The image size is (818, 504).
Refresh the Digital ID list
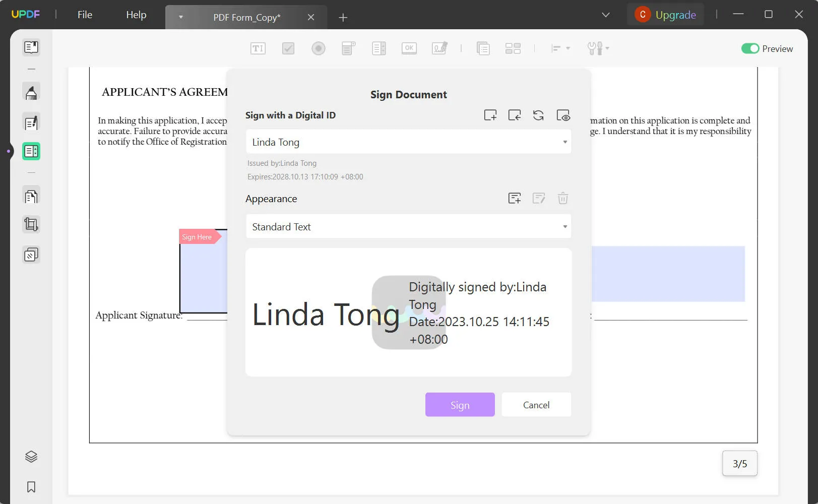538,115
